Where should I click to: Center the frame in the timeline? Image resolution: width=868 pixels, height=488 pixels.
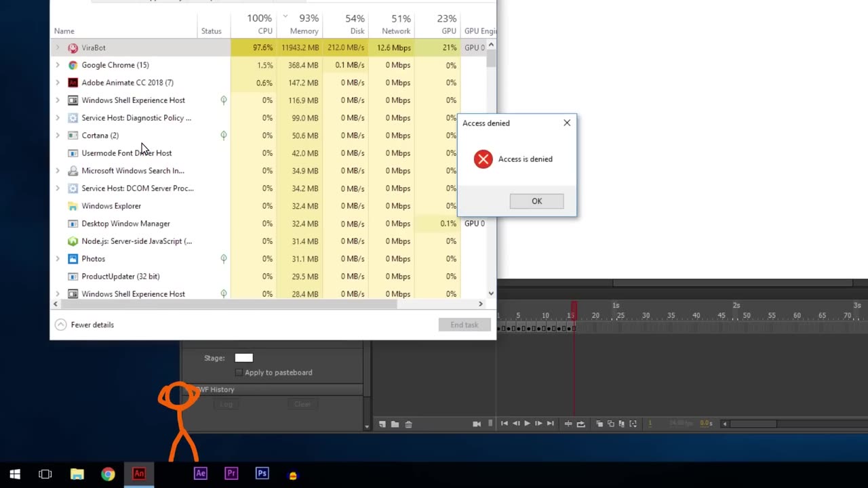[568, 424]
